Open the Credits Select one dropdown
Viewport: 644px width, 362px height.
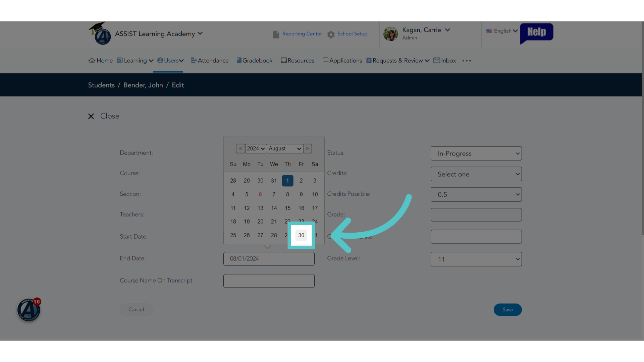pos(476,174)
